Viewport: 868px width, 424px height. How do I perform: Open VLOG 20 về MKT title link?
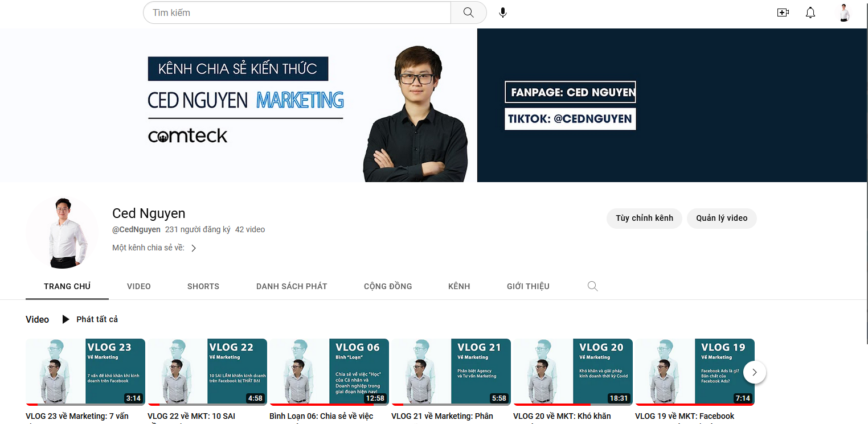point(562,416)
